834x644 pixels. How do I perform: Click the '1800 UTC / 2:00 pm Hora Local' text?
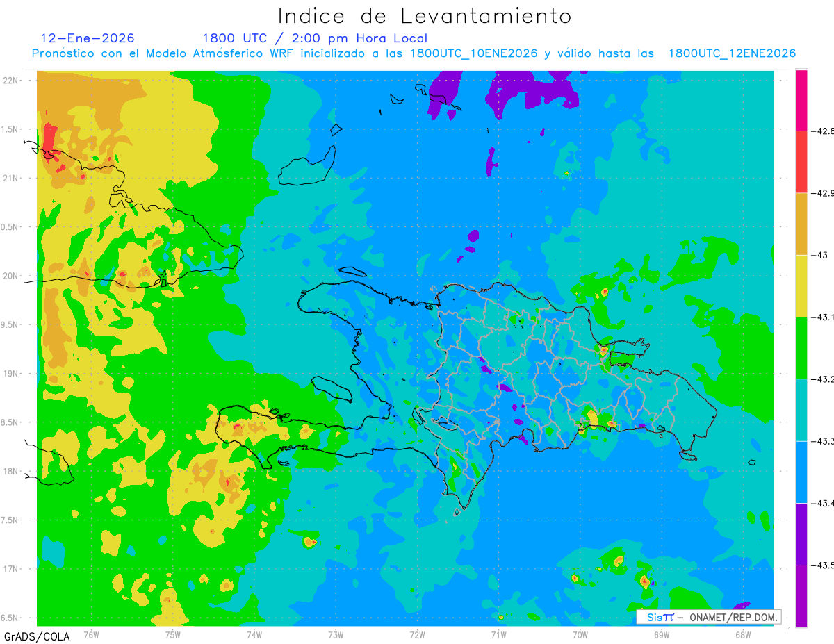[315, 38]
